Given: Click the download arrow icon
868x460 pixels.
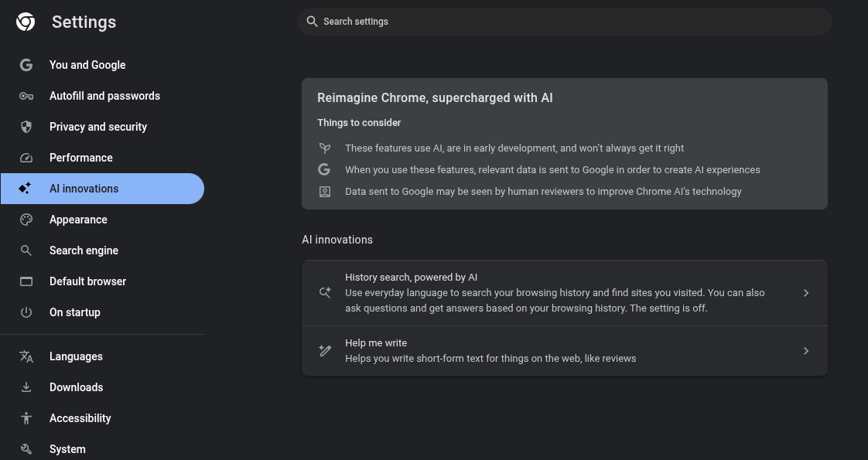Looking at the screenshot, I should [26, 387].
